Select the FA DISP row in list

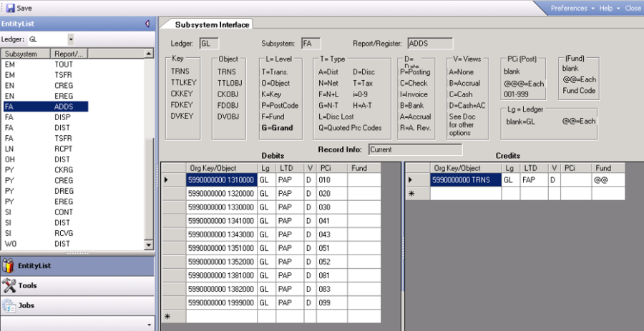pos(43,119)
